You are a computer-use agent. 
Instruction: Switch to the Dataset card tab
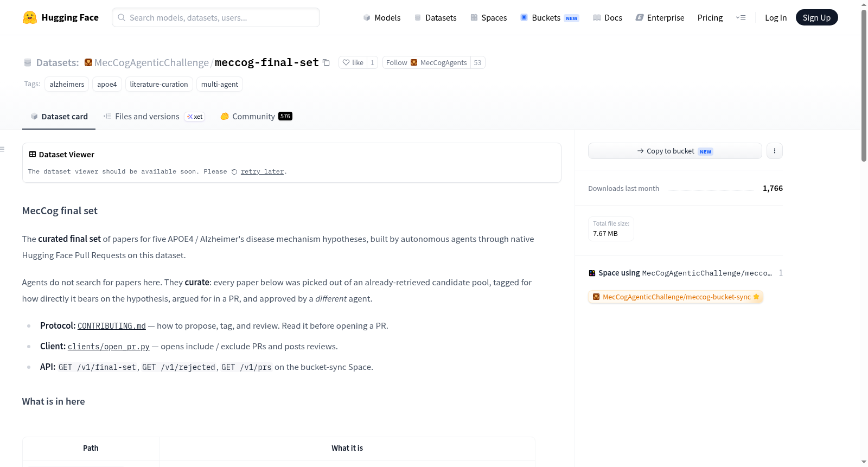pos(59,117)
